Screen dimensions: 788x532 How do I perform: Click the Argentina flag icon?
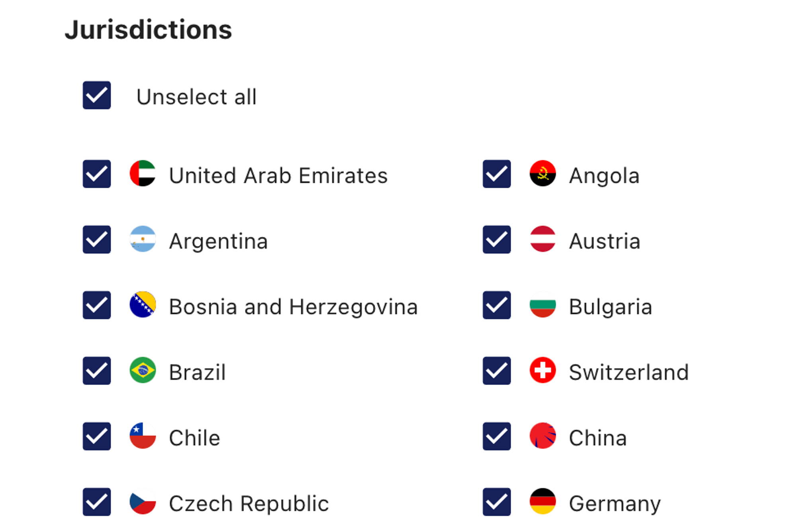[143, 239]
